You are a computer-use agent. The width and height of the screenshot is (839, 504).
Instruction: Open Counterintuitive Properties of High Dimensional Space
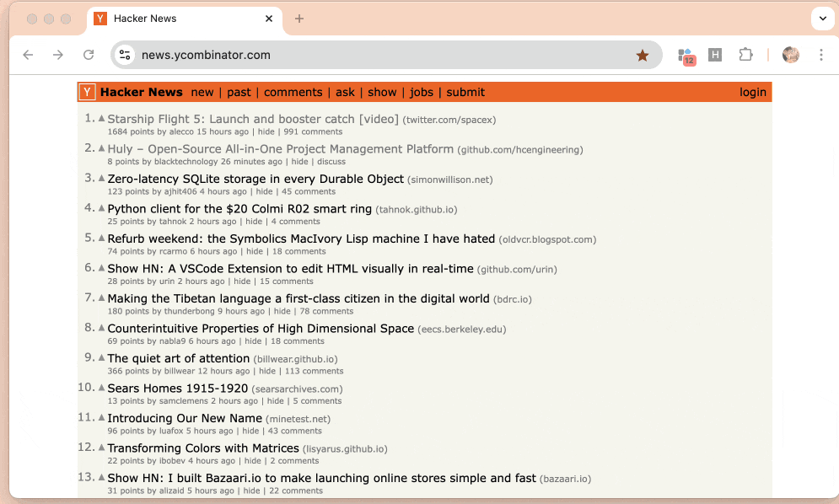pyautogui.click(x=261, y=329)
